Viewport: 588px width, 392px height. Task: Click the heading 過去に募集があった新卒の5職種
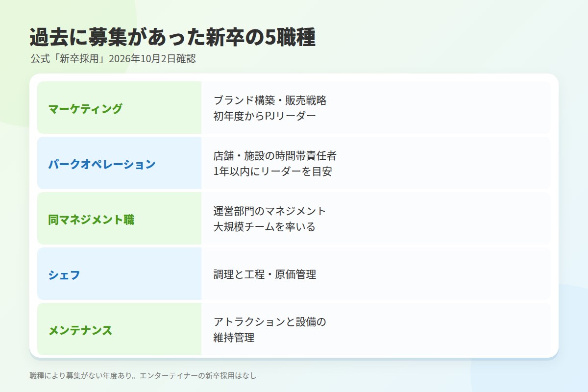pyautogui.click(x=172, y=38)
